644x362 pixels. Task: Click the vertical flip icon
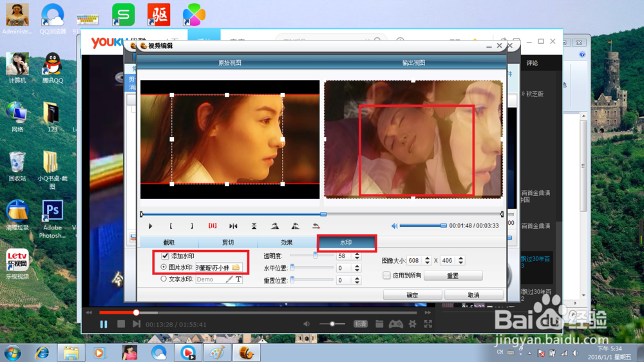point(254,226)
